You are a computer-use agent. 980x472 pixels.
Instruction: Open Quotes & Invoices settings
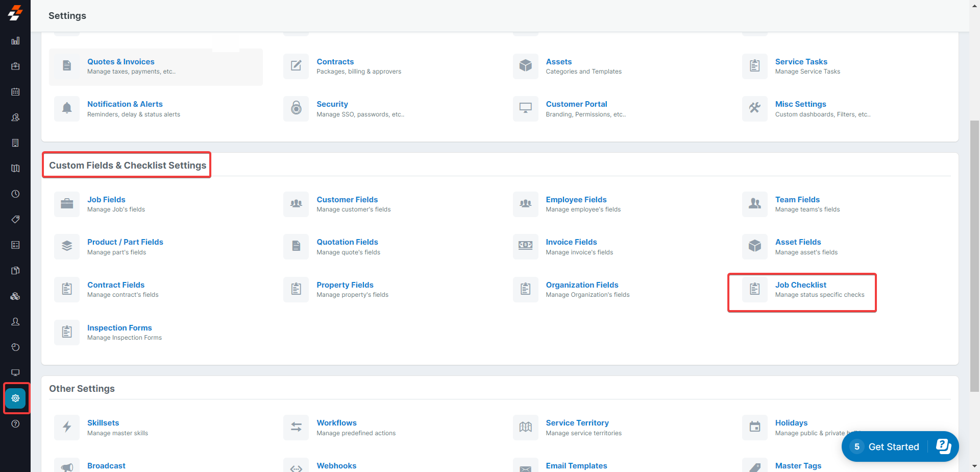tap(120, 62)
